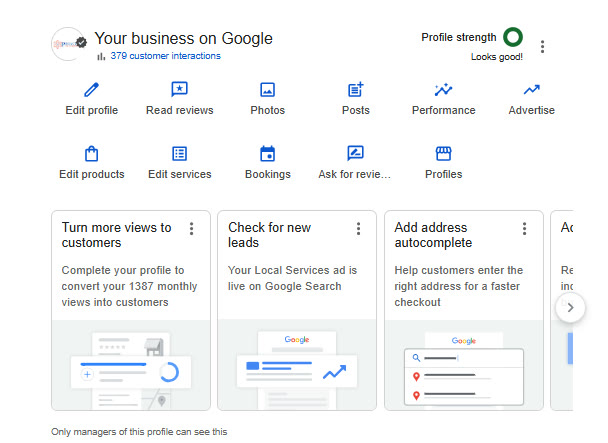Click the Edit services label

point(180,174)
